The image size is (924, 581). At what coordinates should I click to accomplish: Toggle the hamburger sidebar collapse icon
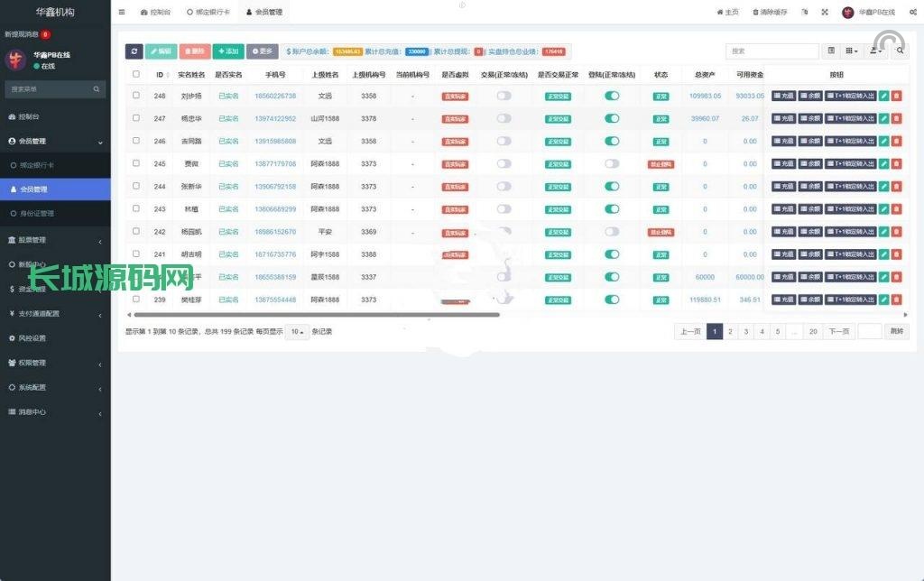click(122, 12)
